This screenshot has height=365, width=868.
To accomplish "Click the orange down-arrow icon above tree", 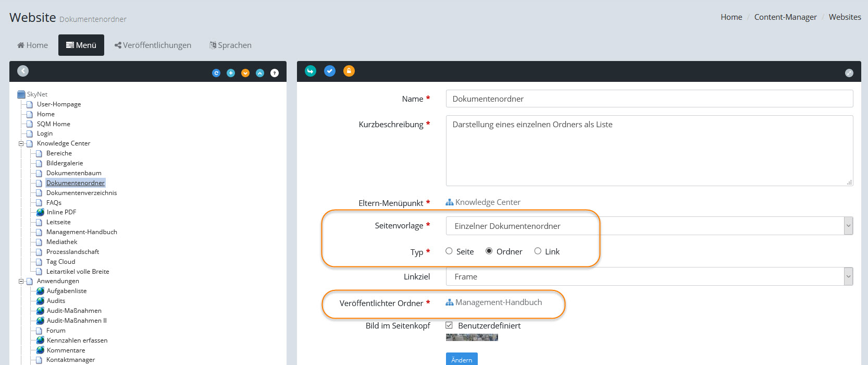I will [245, 73].
